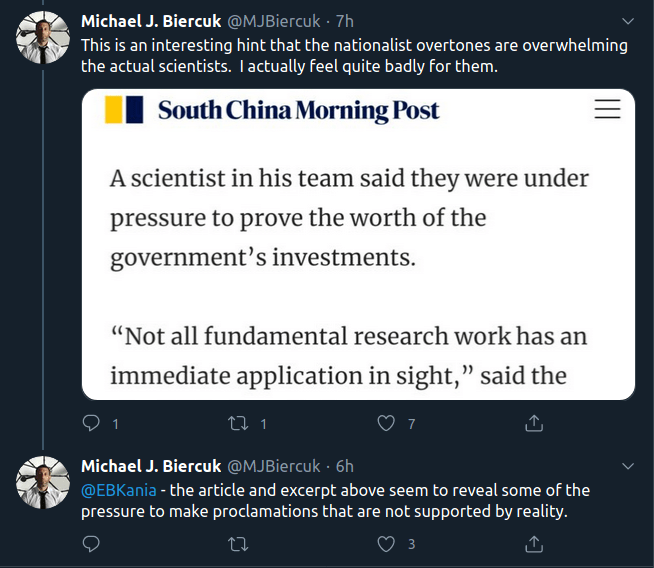Open the @EBKania mention link
The image size is (654, 568).
pos(118,490)
